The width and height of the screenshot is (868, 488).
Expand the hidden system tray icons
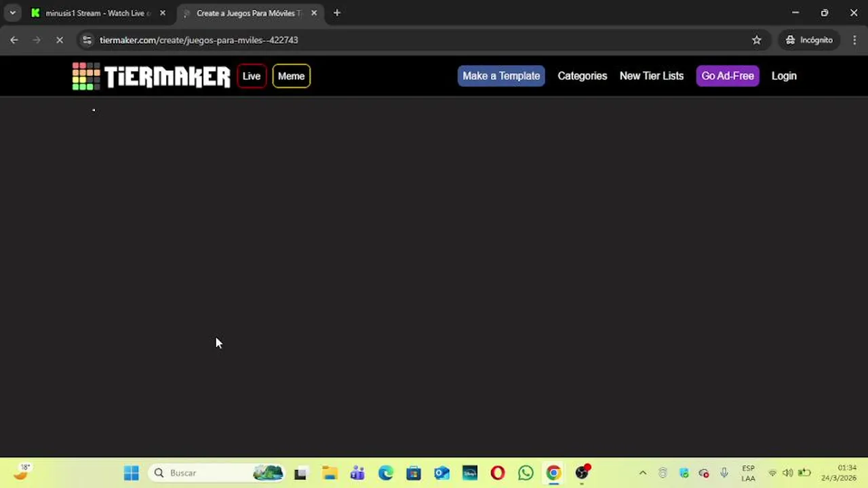tap(643, 473)
